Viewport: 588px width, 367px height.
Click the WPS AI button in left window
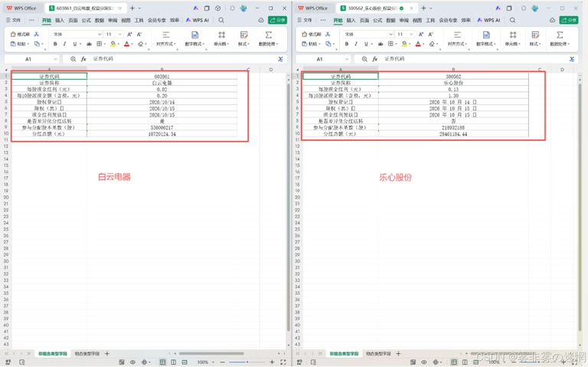[x=198, y=20]
